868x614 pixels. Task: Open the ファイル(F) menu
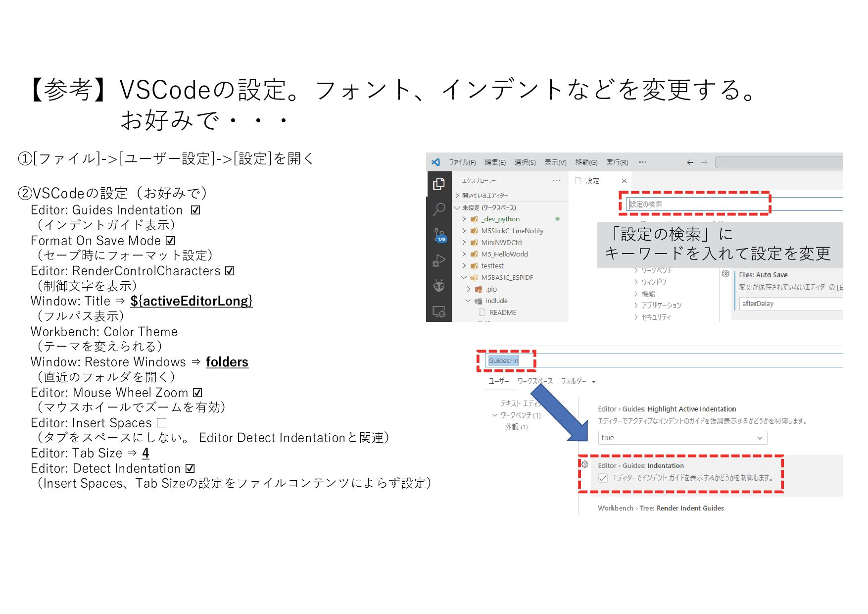tap(462, 162)
